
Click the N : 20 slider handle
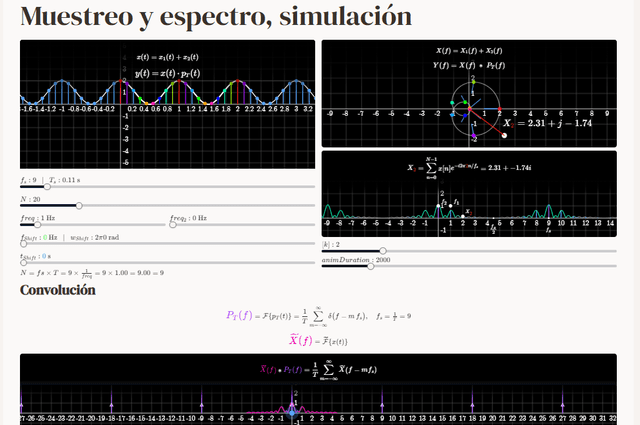pos(79,207)
